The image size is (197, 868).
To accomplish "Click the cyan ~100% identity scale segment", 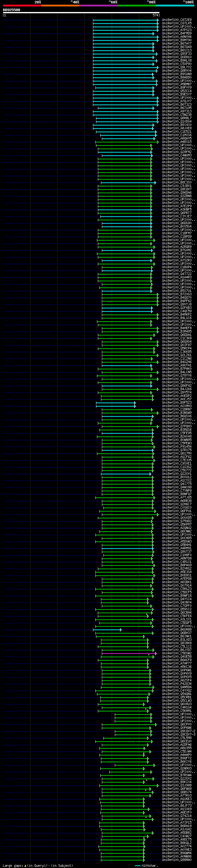I will point(175,6).
